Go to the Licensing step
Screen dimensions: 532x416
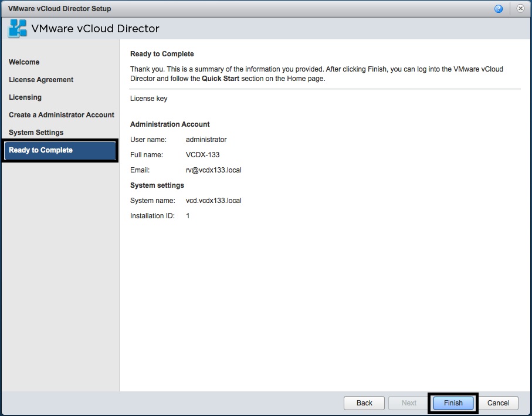coord(25,97)
